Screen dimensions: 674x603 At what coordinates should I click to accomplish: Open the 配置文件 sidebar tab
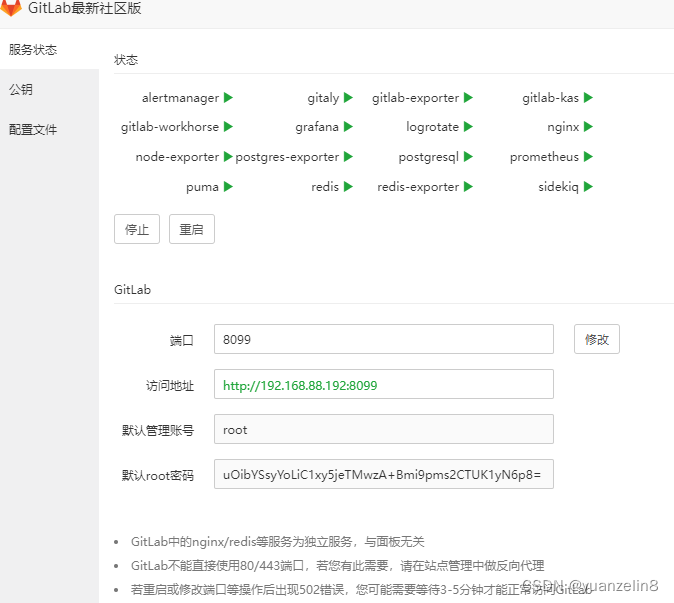pos(49,129)
